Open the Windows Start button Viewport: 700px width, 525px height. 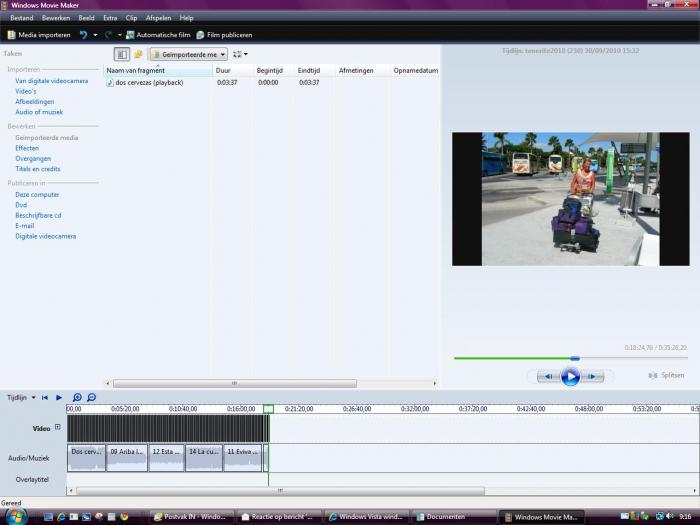click(15, 517)
